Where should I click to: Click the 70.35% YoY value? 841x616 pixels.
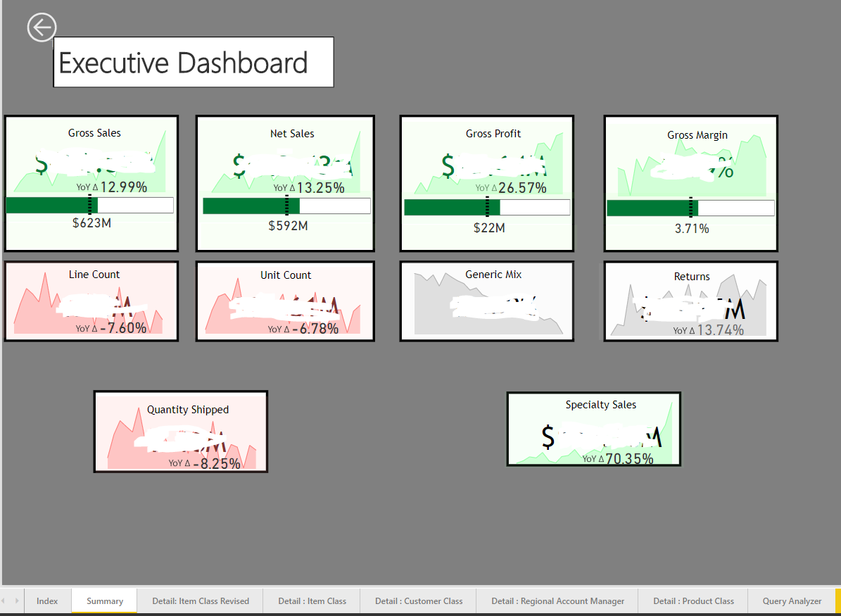click(630, 459)
